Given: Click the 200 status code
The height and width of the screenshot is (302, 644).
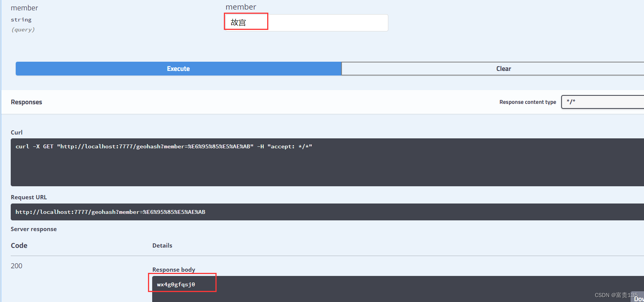Looking at the screenshot, I should coord(16,266).
